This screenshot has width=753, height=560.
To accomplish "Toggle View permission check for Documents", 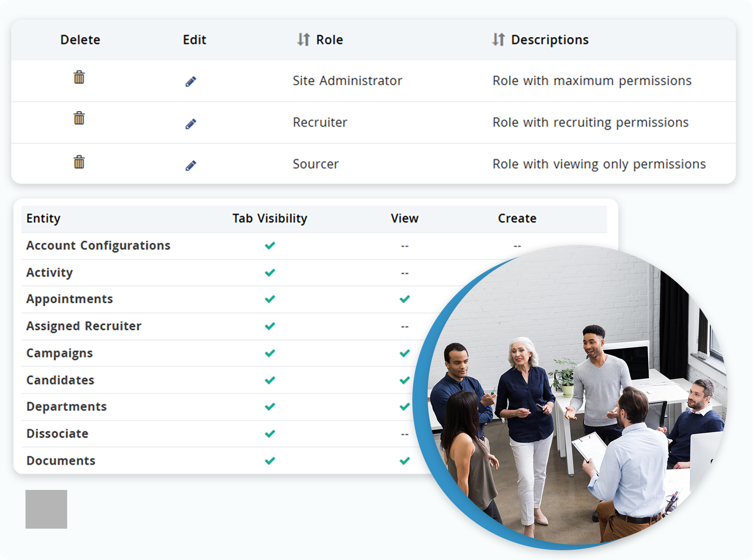I will [x=404, y=461].
